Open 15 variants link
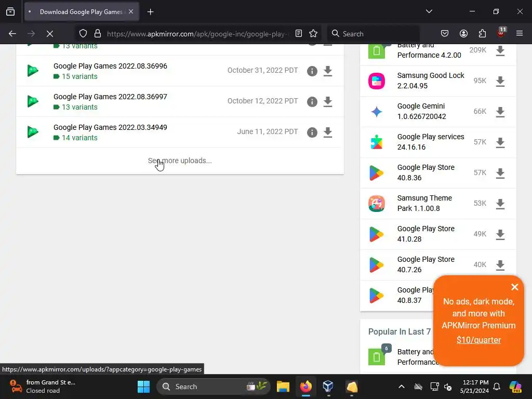The height and width of the screenshot is (399, 532). (79, 76)
